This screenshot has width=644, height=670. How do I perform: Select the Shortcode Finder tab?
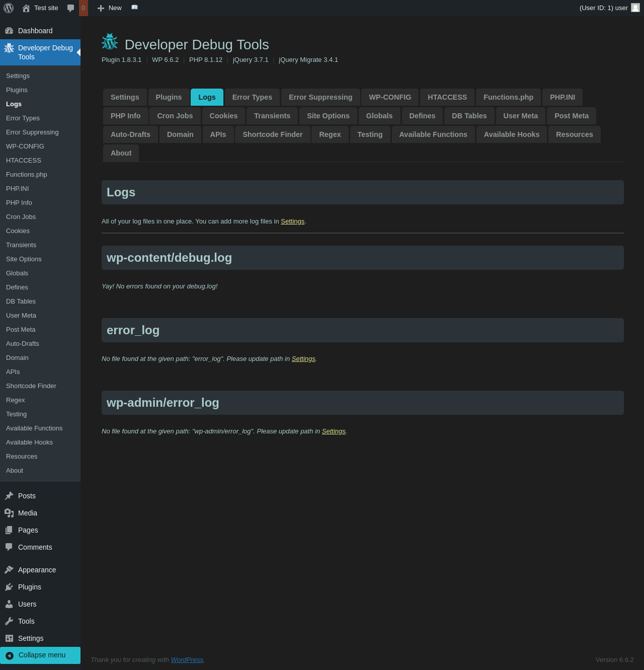pos(272,134)
